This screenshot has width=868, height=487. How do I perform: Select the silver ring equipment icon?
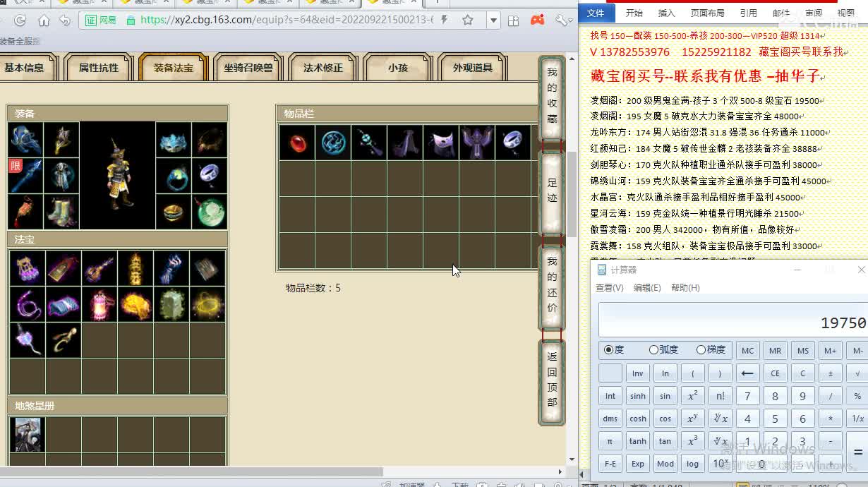pos(209,176)
